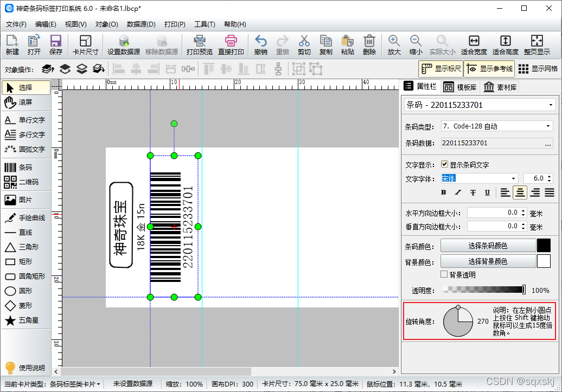The width and height of the screenshot is (562, 392).
Task: Select the 圆角矩形 rounded rectangle tool
Action: 26,277
